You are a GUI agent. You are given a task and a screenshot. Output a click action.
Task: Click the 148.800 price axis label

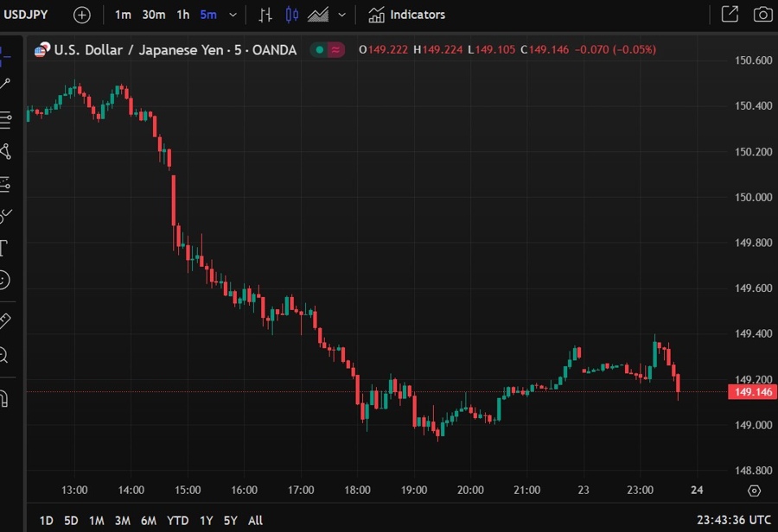753,471
